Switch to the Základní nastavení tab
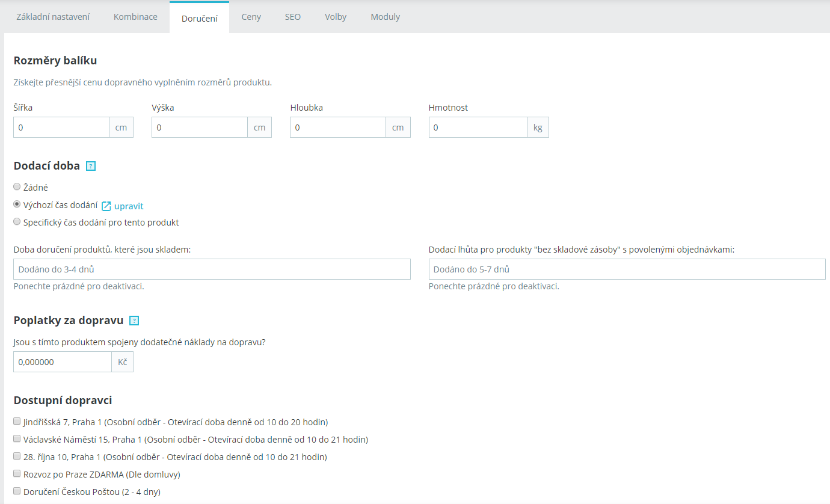 (x=53, y=17)
